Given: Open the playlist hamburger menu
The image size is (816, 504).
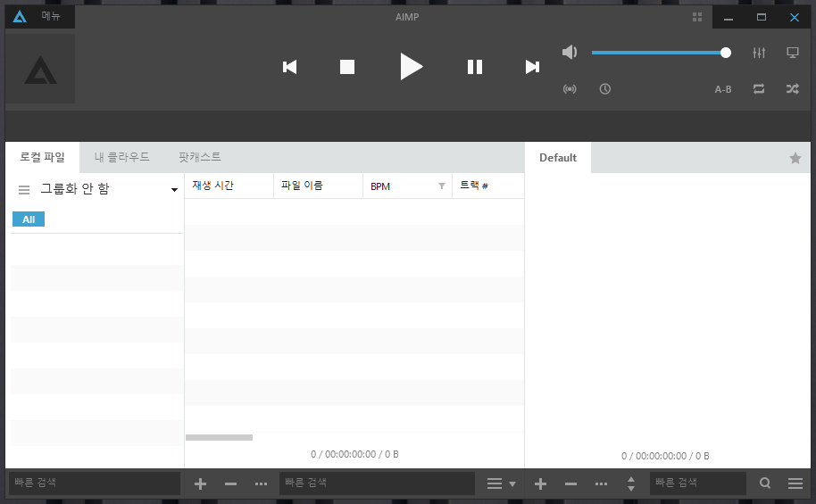Looking at the screenshot, I should click(x=795, y=483).
